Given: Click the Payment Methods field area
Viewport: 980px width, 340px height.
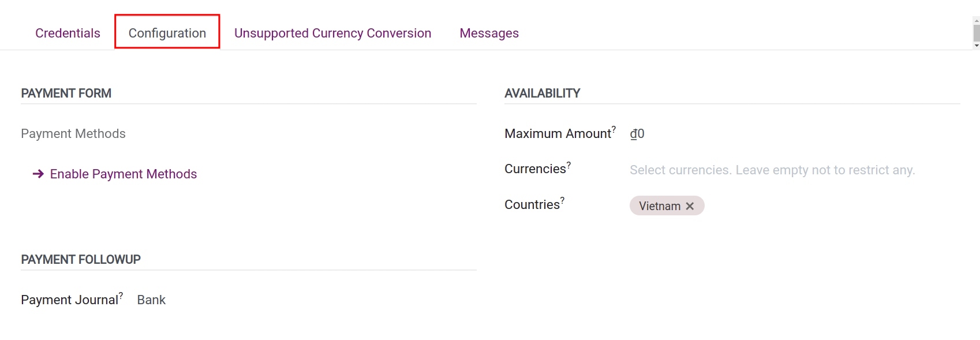Looking at the screenshot, I should point(73,133).
